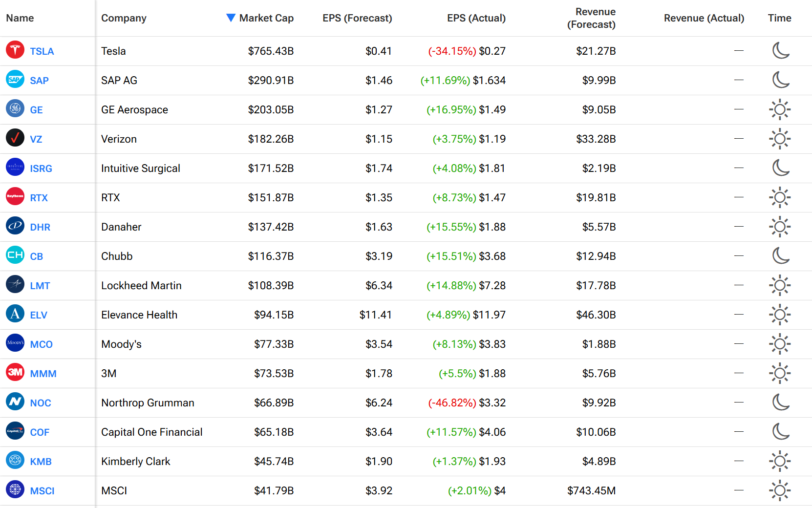
Task: Click the sun icon in RTX row
Action: point(780,197)
